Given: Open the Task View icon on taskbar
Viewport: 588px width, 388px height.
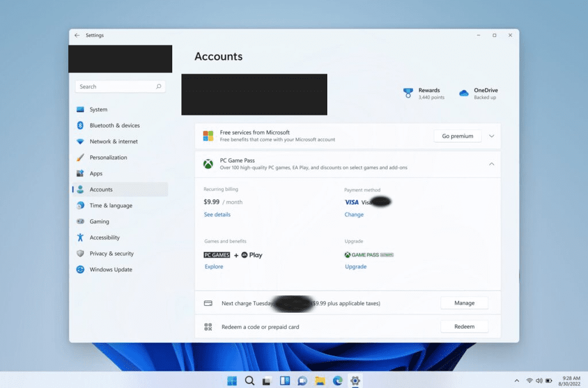Looking at the screenshot, I should coord(267,381).
